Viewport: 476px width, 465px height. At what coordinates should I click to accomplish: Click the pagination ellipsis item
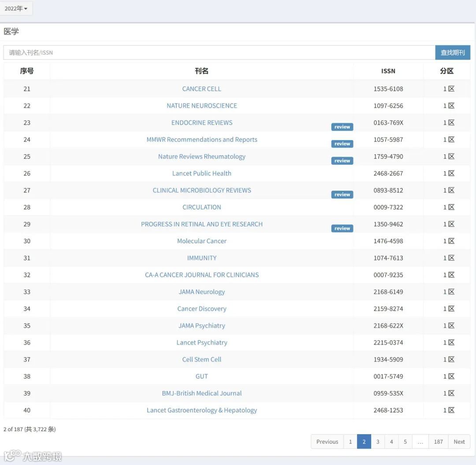(420, 442)
